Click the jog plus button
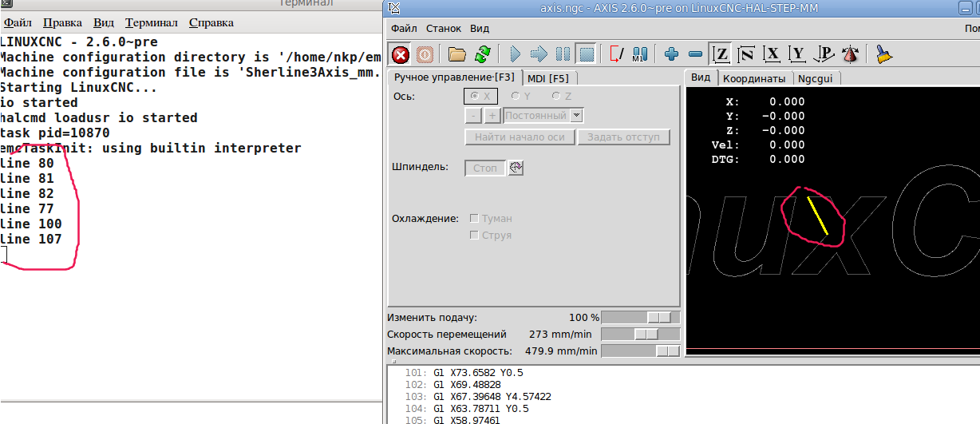 click(492, 116)
